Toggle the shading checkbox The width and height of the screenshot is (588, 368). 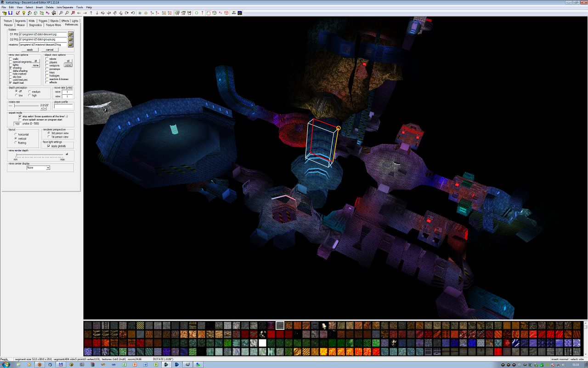11,68
